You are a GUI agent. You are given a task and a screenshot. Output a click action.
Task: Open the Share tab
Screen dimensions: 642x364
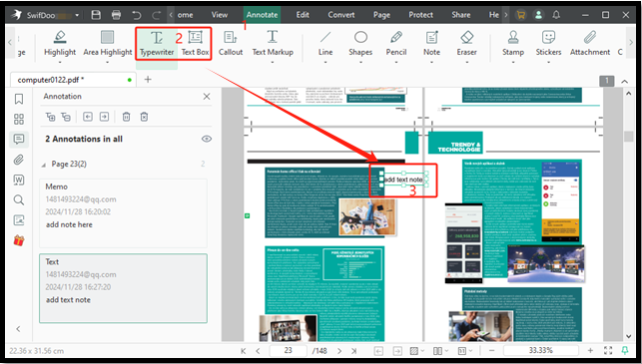point(461,15)
